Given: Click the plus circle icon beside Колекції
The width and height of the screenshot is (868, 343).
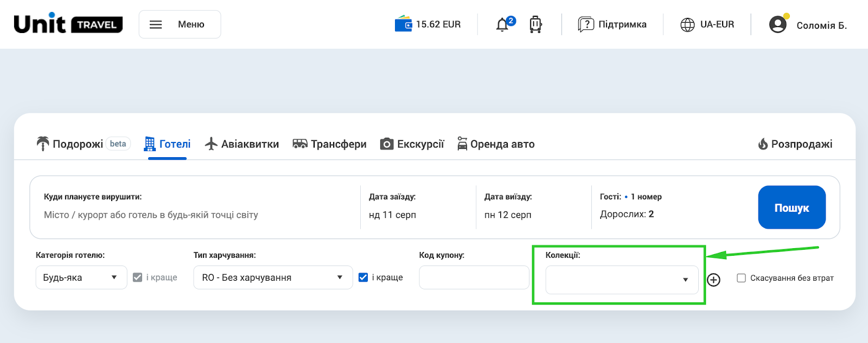Looking at the screenshot, I should tap(714, 280).
